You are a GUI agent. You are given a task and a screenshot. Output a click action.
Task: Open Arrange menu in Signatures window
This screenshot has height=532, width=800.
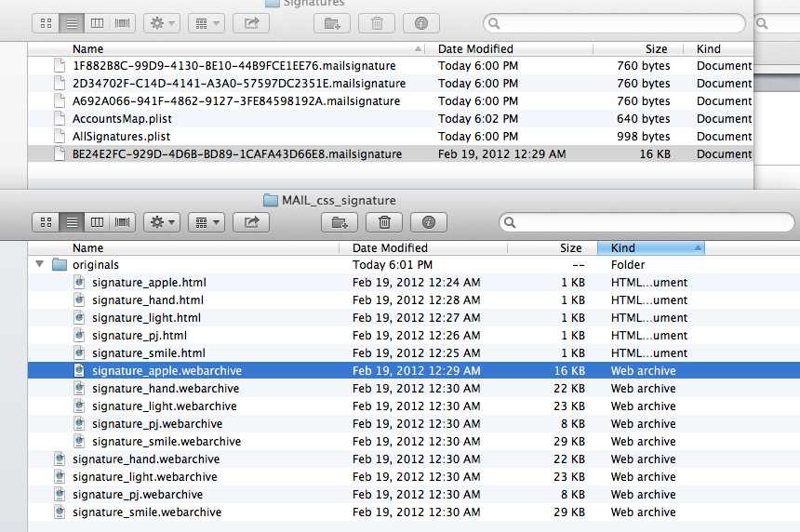207,23
